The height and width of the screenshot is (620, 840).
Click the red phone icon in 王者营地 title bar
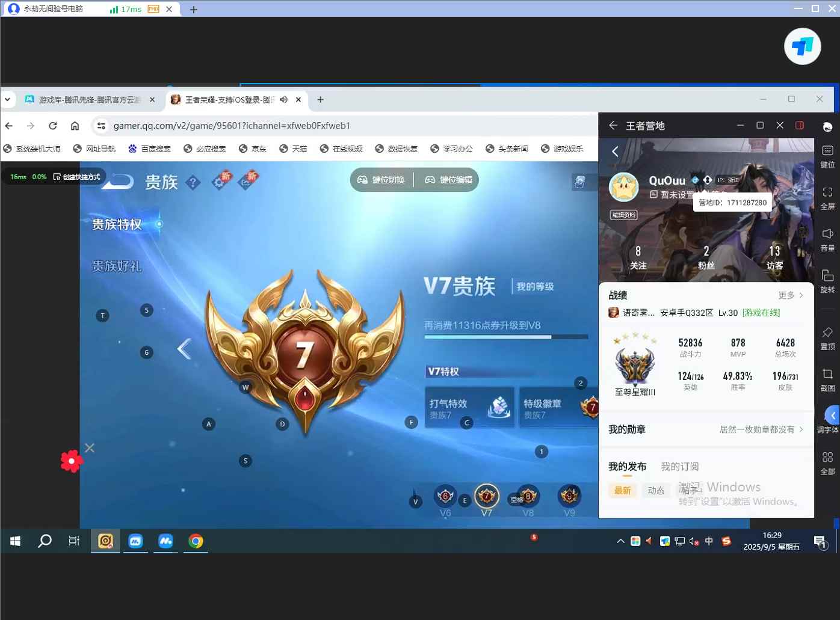[800, 125]
